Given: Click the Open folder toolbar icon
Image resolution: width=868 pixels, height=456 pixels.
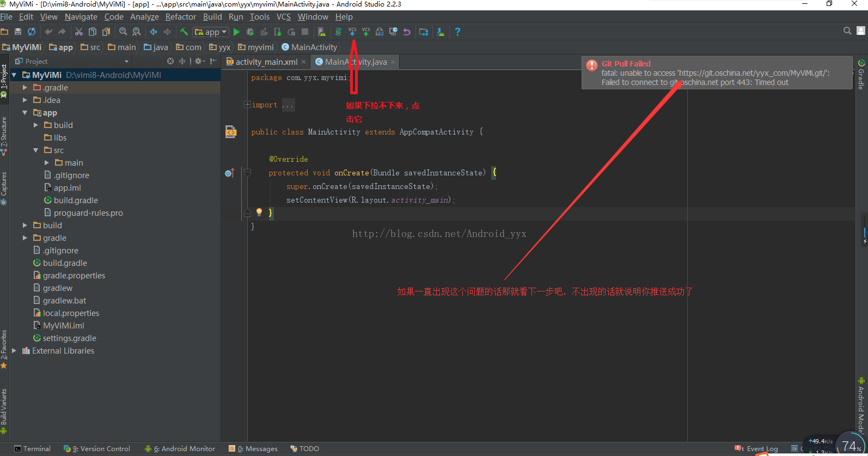Looking at the screenshot, I should (4, 32).
